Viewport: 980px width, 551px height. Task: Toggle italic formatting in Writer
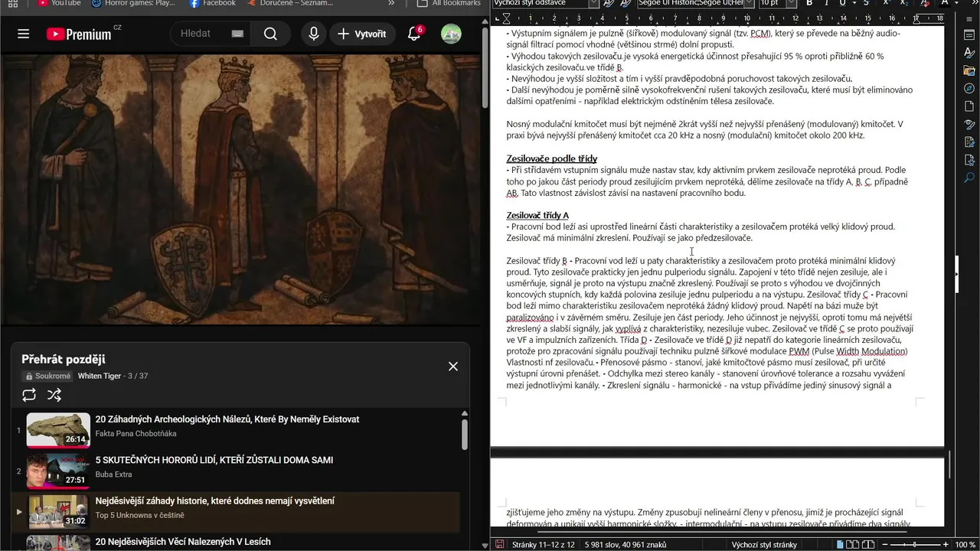click(827, 3)
